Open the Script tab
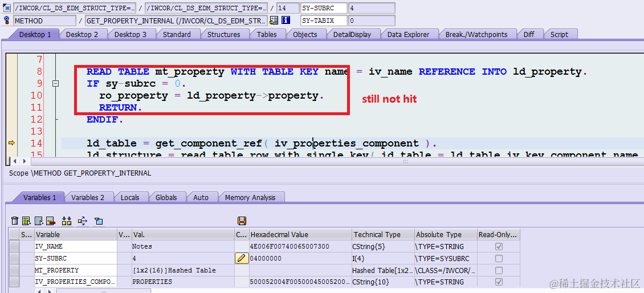This screenshot has width=644, height=293. (560, 35)
